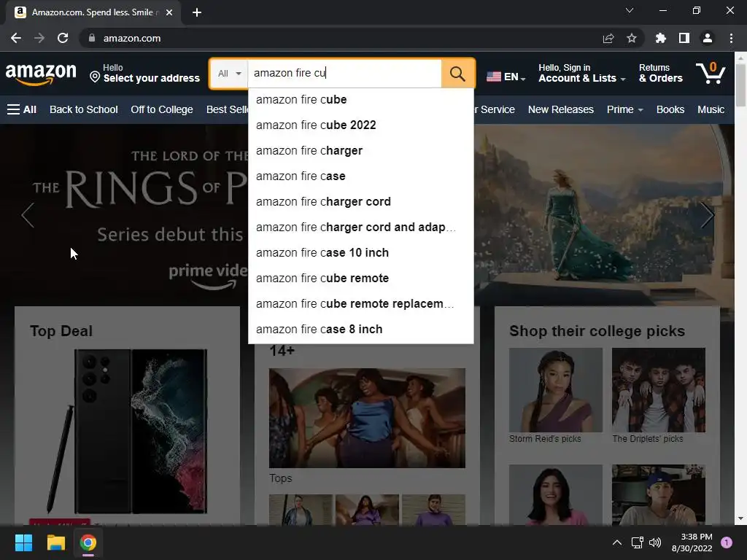Open Chrome extensions puzzle icon
Screen dimensions: 747x560
pos(661,38)
